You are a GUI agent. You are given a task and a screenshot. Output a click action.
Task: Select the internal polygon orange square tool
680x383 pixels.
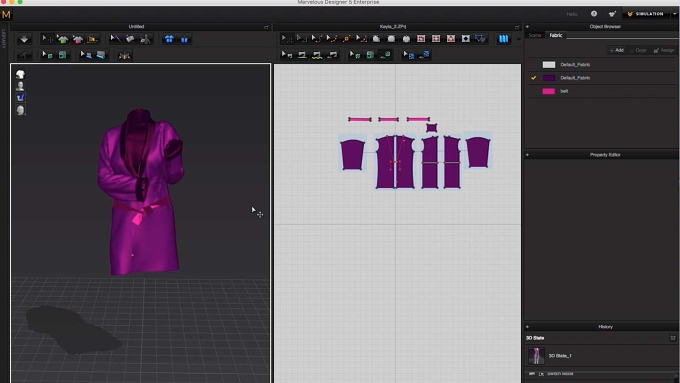coord(347,39)
